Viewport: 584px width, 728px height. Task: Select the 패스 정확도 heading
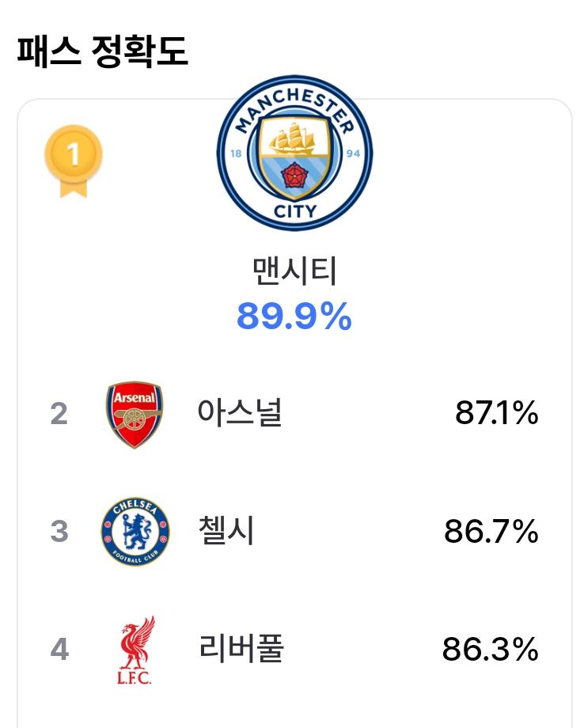point(102,51)
